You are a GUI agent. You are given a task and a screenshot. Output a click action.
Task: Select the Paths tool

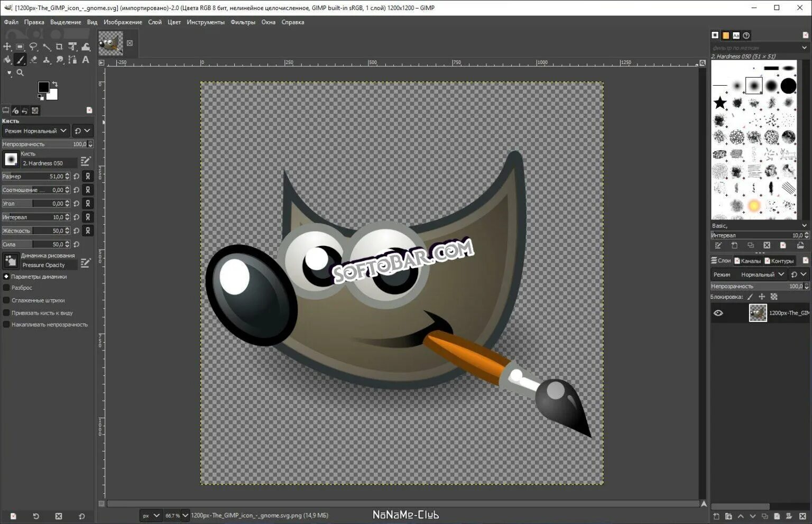(x=72, y=60)
